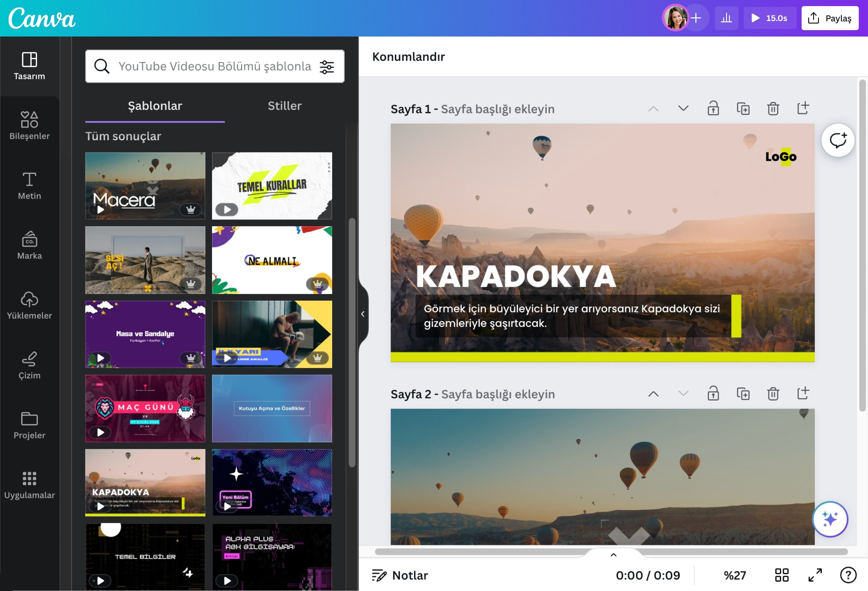Open the Metin panel
Screen dimensions: 868x591
coord(30,186)
